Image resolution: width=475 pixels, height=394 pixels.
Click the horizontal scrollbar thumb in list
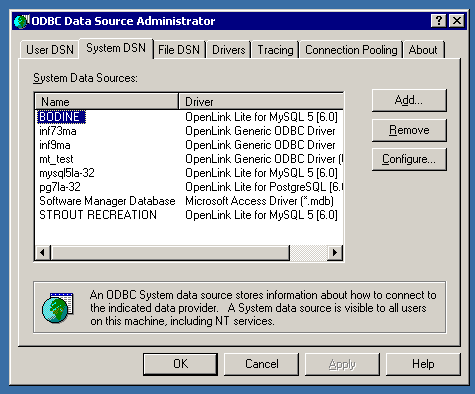170,253
